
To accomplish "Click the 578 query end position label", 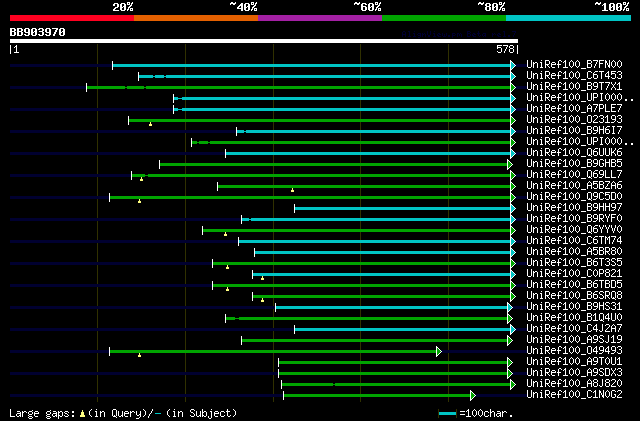I will [x=505, y=49].
